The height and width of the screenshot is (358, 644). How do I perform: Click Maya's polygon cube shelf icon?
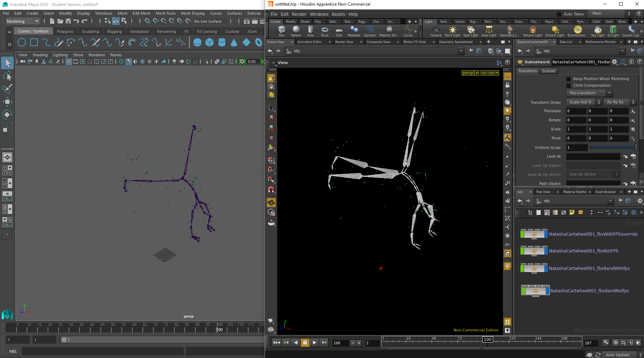(x=209, y=43)
